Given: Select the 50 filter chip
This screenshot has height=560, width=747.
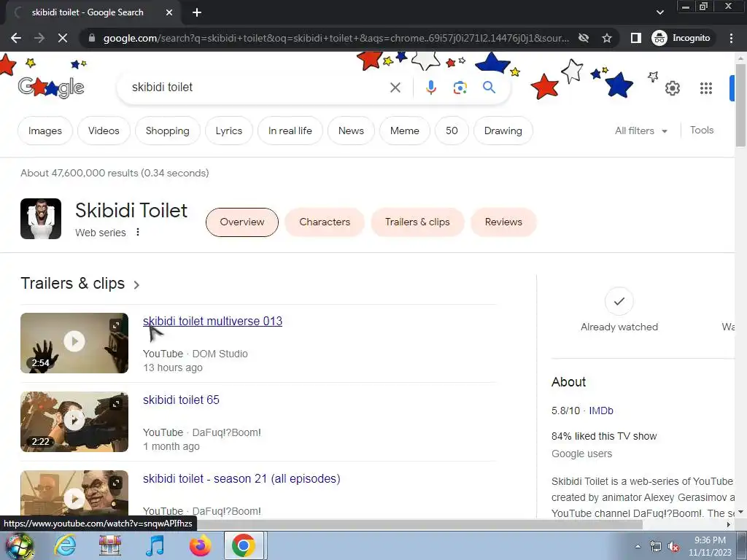Looking at the screenshot, I should click(452, 131).
